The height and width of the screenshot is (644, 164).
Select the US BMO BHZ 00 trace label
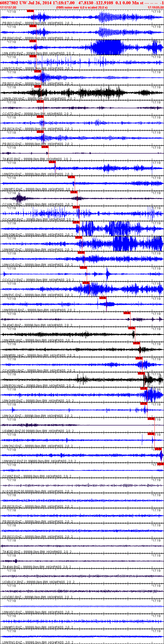click(x=38, y=431)
